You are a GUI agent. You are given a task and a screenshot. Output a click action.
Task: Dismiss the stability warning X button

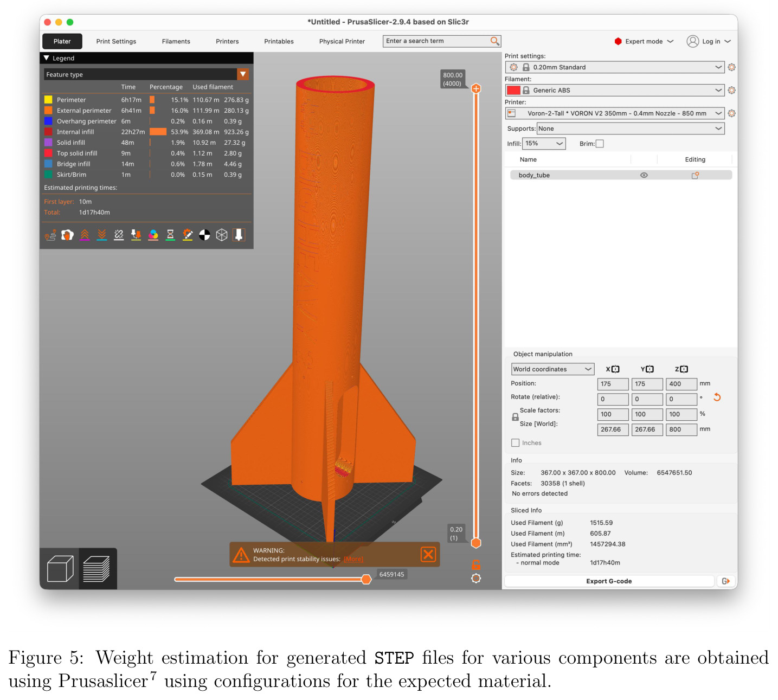pyautogui.click(x=428, y=554)
